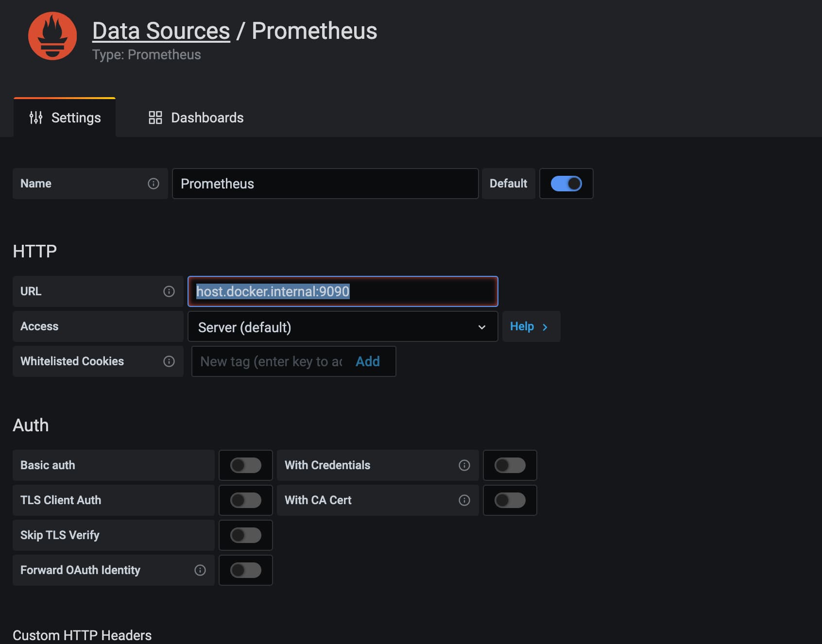
Task: Enable the Basic auth switch
Action: [246, 465]
